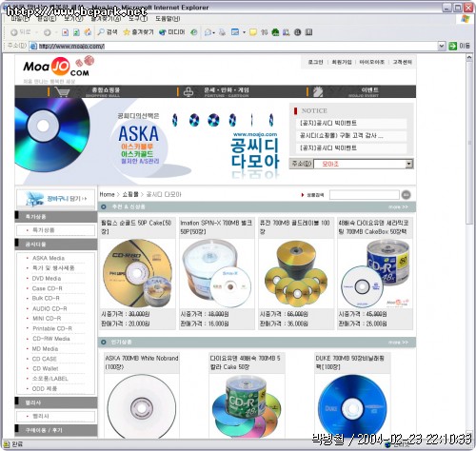Select ASKA Media in sidebar
Viewport: 476px width, 451px height.
pos(49,258)
